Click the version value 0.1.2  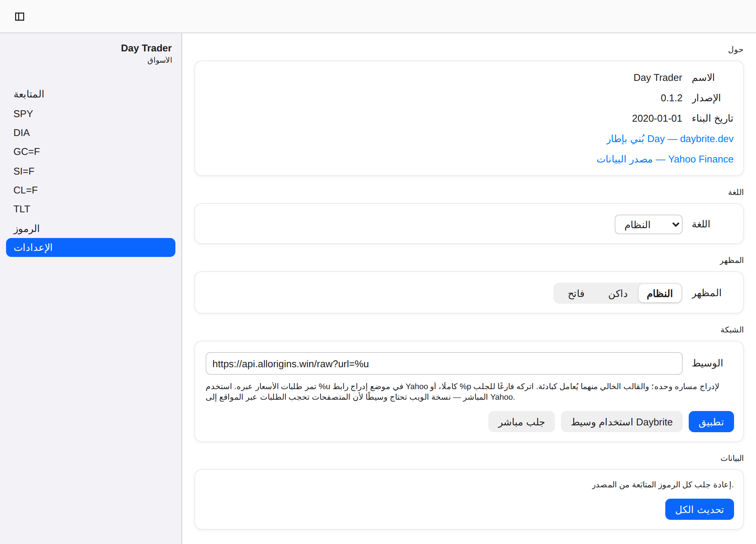tap(671, 98)
